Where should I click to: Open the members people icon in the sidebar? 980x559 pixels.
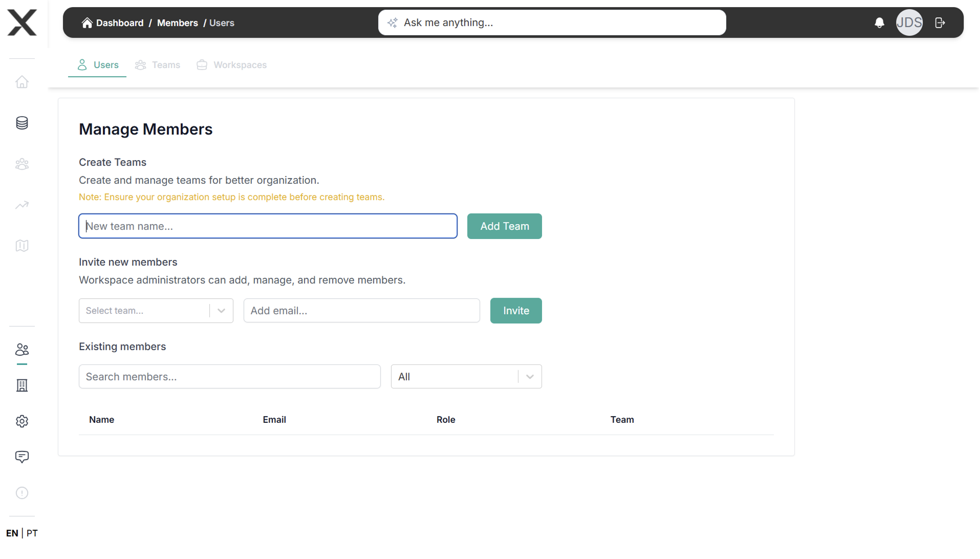(22, 350)
